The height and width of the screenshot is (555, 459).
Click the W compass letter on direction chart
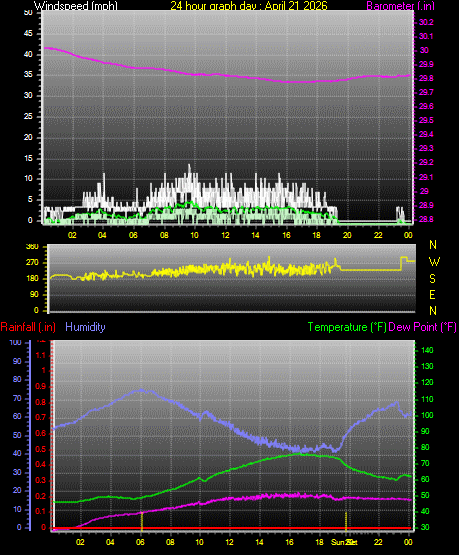coord(434,262)
